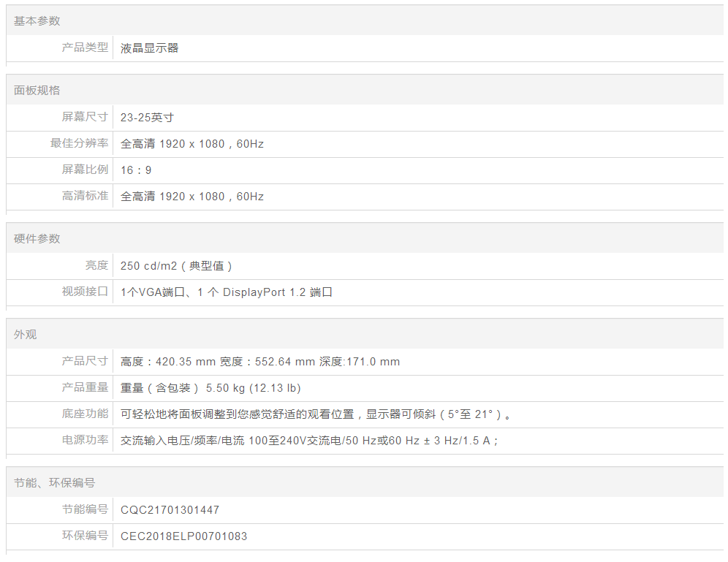728x562 pixels.
Task: Click the 基本参数 section header
Action: [x=37, y=21]
